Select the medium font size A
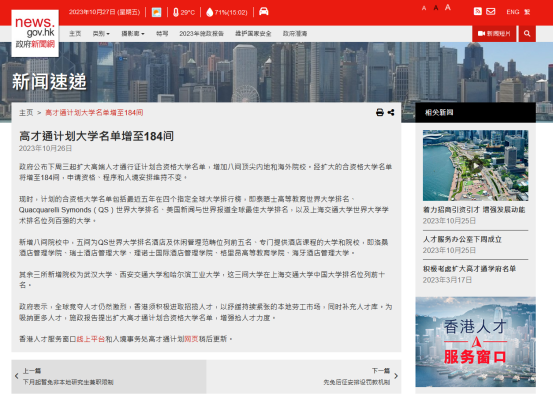Viewport: 553px width, 399px height. (436, 8)
